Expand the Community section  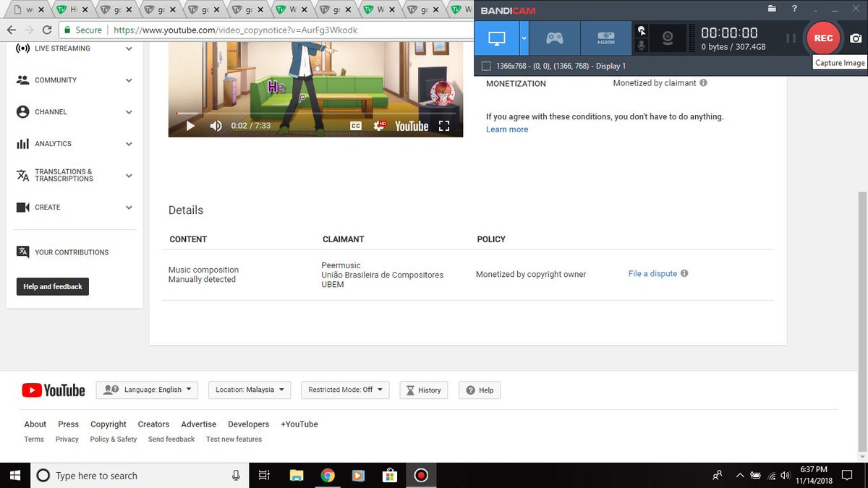(129, 80)
